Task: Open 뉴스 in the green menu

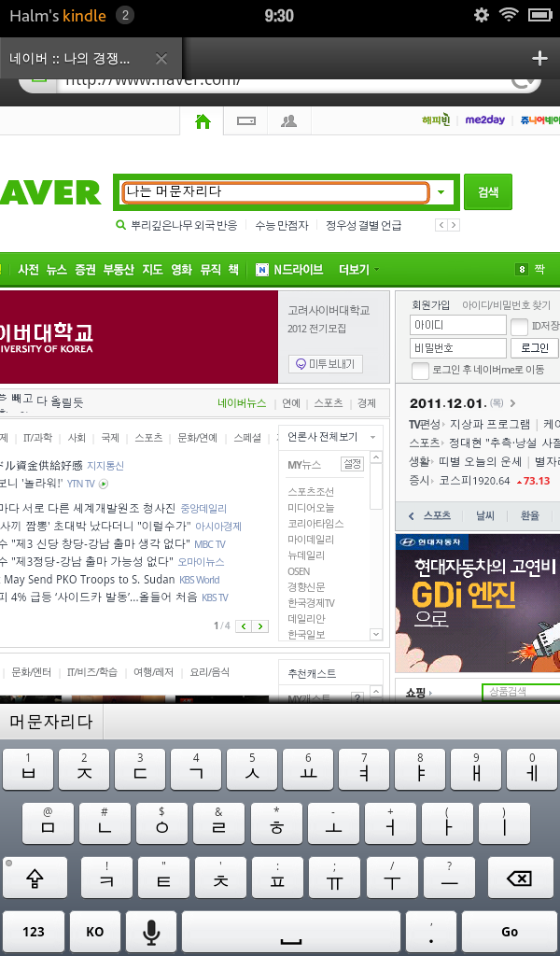Action: point(57,270)
